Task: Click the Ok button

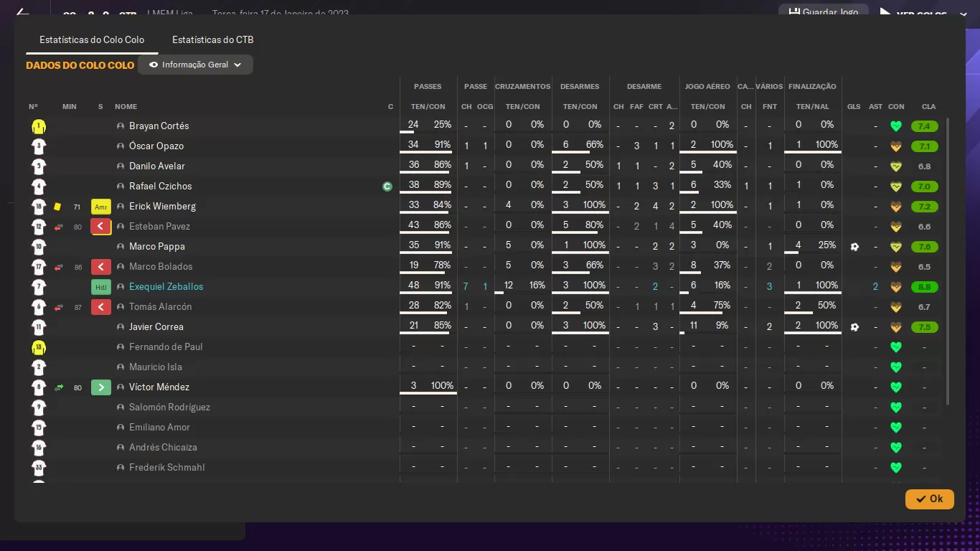Action: click(929, 499)
